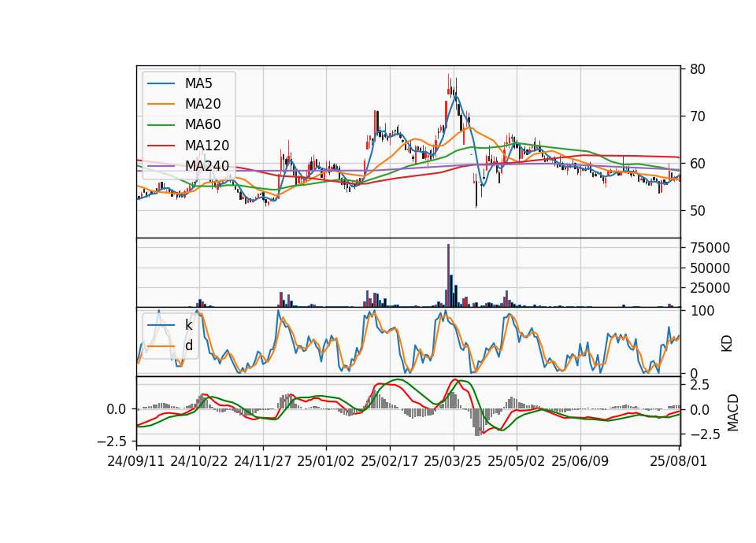The width and height of the screenshot is (756, 543).
Task: Click the MA5 legend label
Action: click(198, 83)
